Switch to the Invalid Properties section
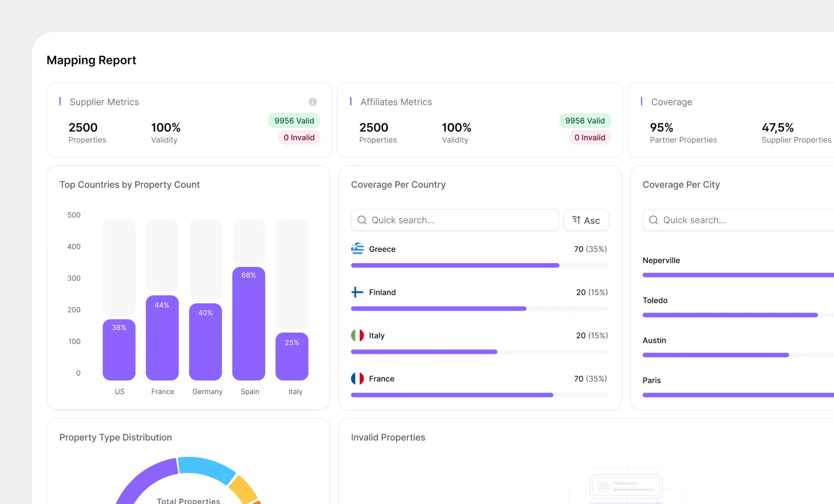 click(388, 437)
